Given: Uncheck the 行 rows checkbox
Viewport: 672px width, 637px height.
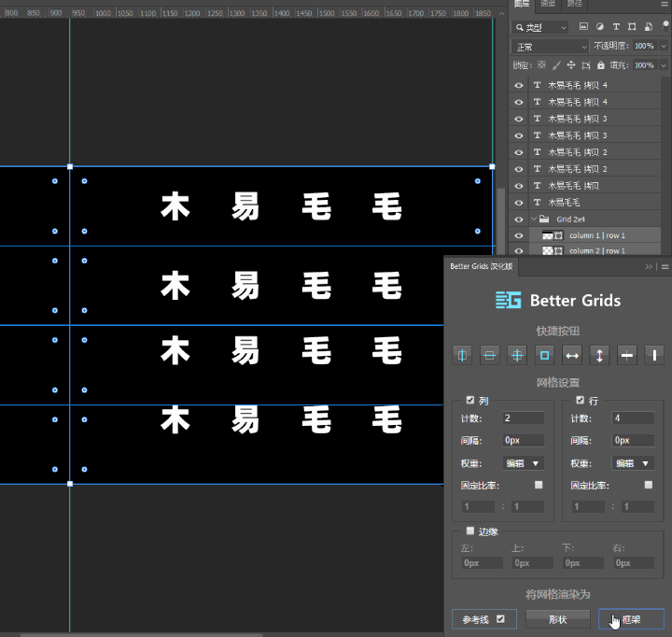Looking at the screenshot, I should click(x=580, y=400).
